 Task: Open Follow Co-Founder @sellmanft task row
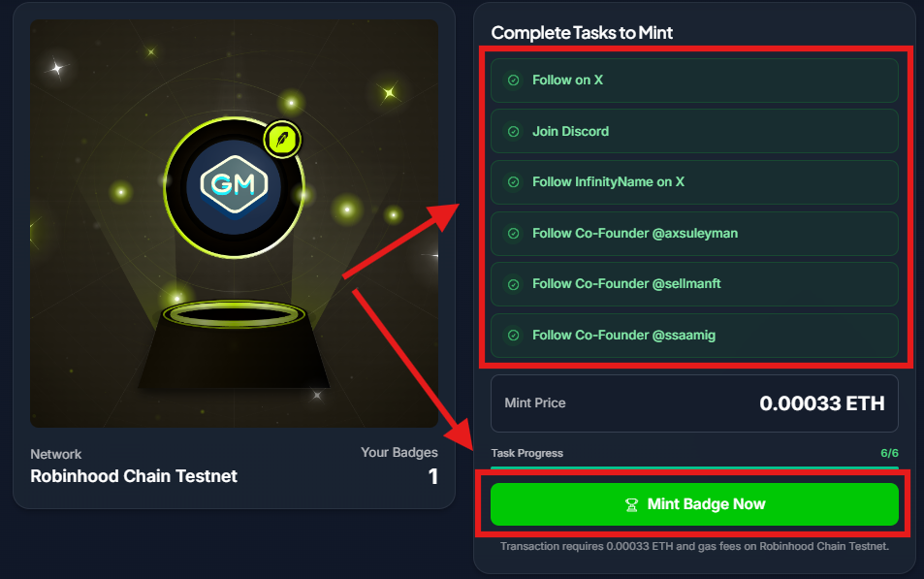[694, 284]
